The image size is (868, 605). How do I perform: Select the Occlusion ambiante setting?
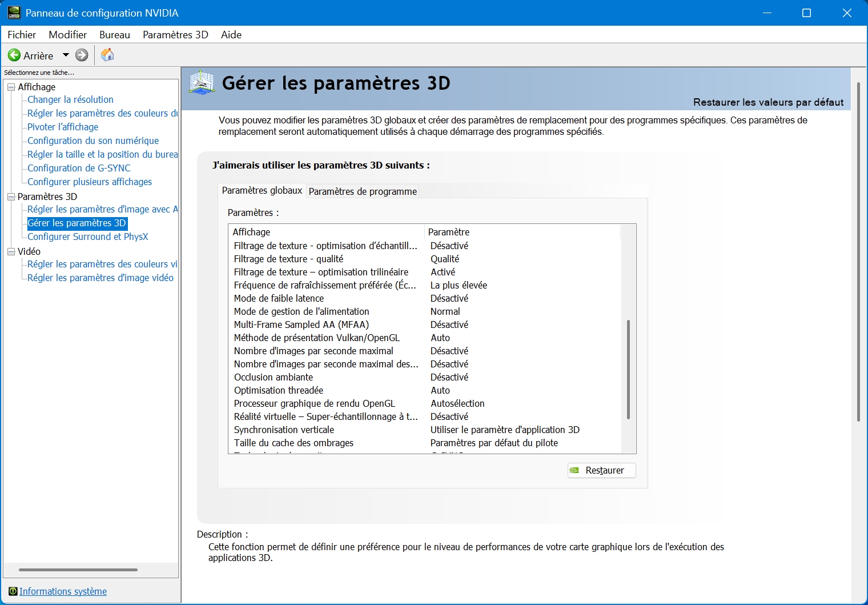point(424,377)
